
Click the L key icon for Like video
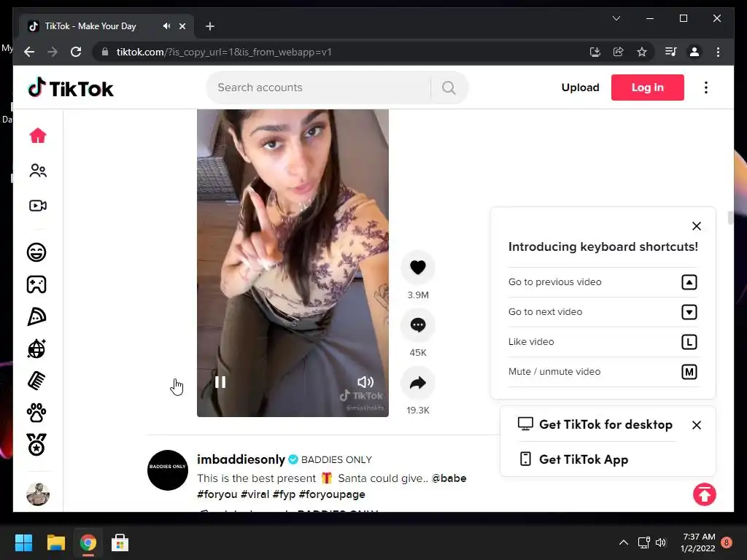point(689,342)
